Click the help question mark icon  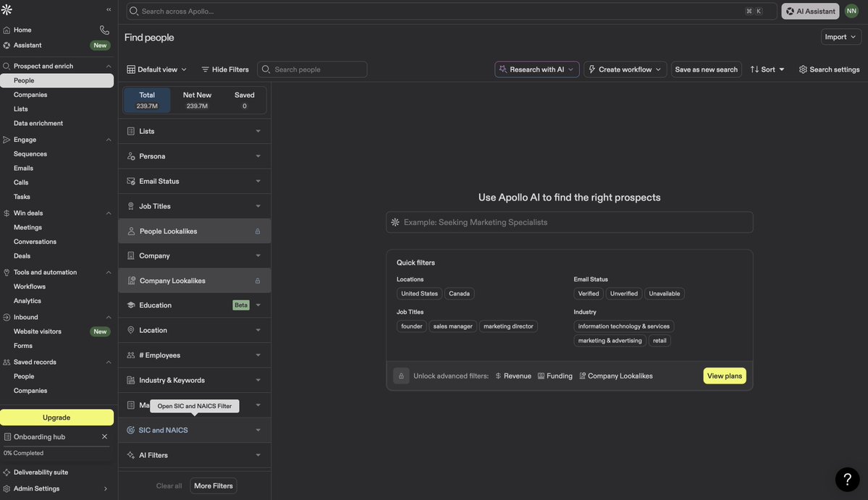[x=847, y=480]
